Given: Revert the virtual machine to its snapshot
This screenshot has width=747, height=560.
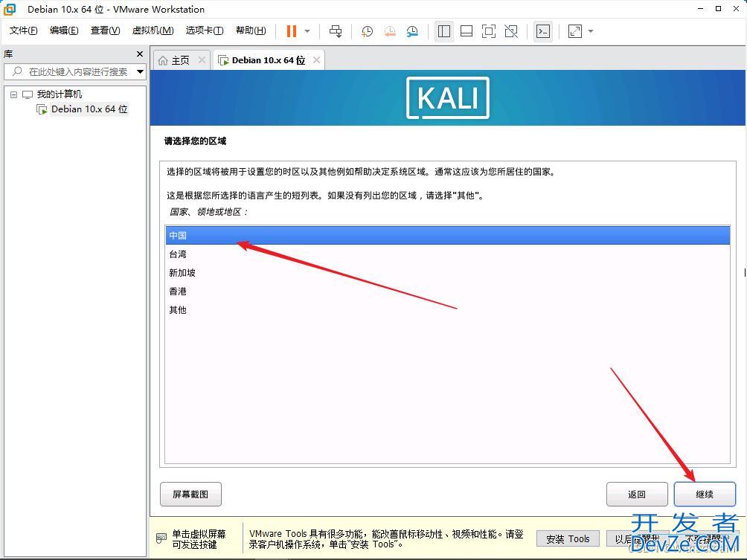Looking at the screenshot, I should (390, 31).
